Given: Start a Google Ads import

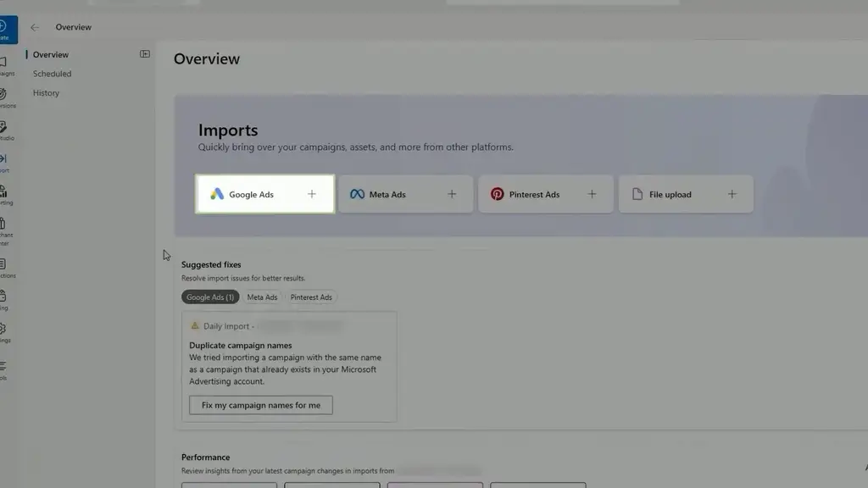Looking at the screenshot, I should (x=264, y=194).
